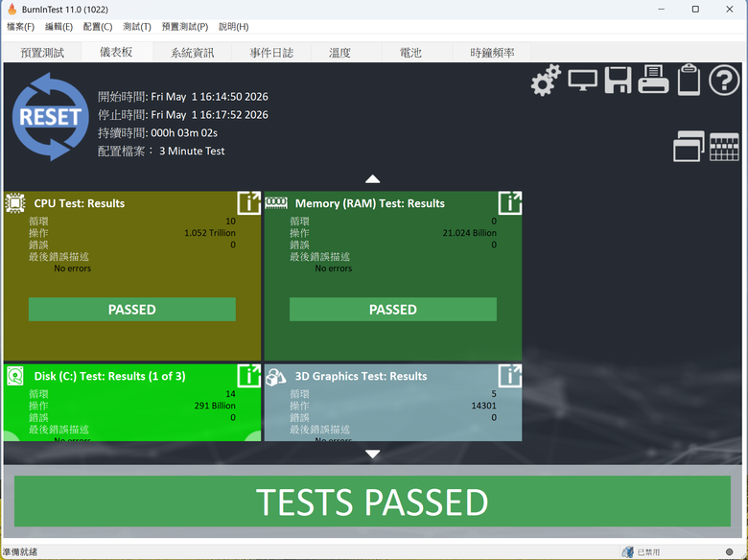The image size is (748, 560).
Task: Open 3D Graphics Test info icon
Action: [510, 375]
